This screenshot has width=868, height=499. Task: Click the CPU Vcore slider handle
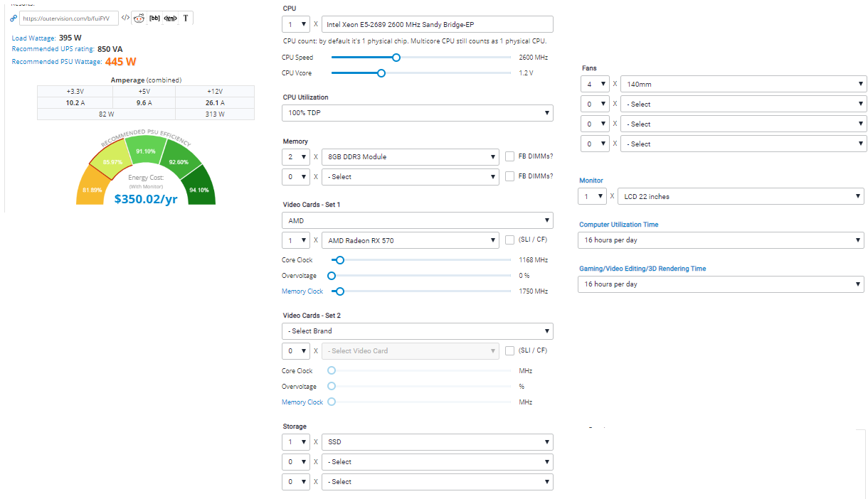tap(381, 73)
